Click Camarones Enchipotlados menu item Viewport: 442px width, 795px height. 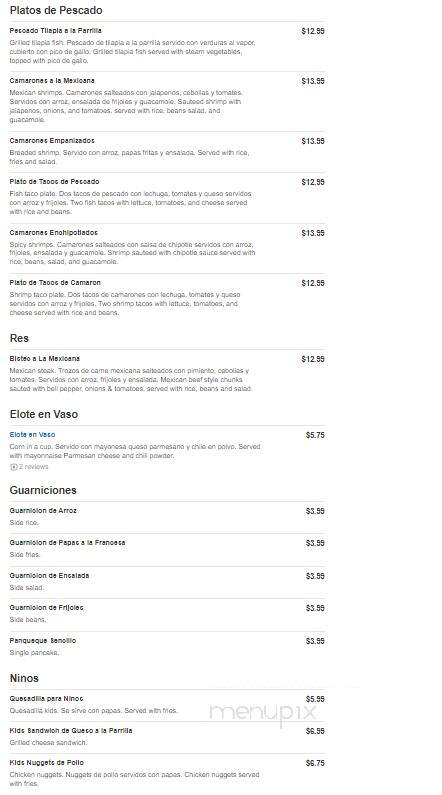click(53, 233)
